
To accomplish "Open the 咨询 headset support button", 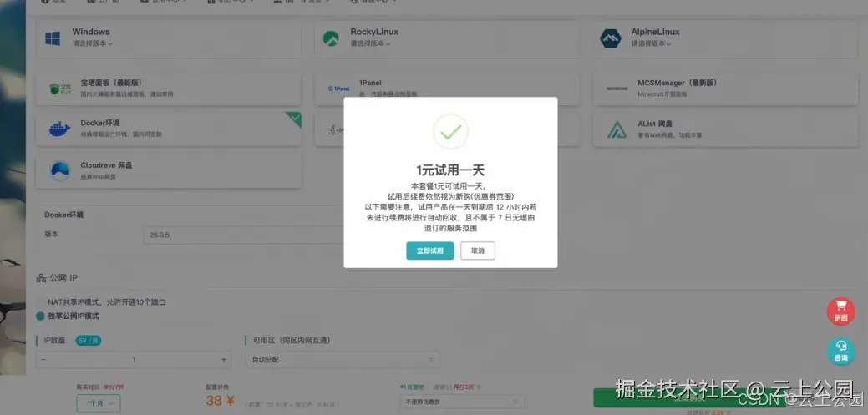I will pyautogui.click(x=841, y=352).
